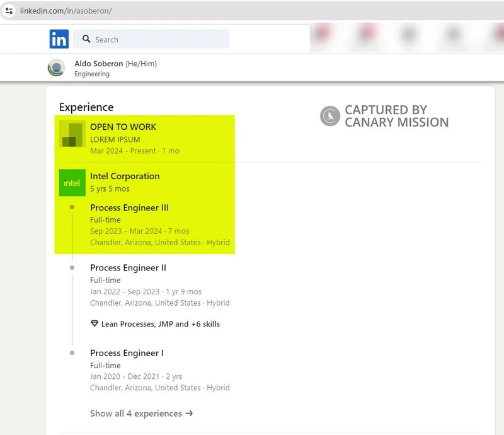Click the LinkedIn home logo

point(59,39)
